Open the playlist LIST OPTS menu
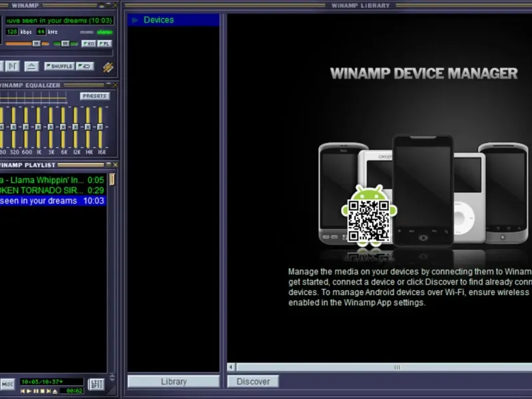Screen dimensions: 532x399 click(96, 384)
